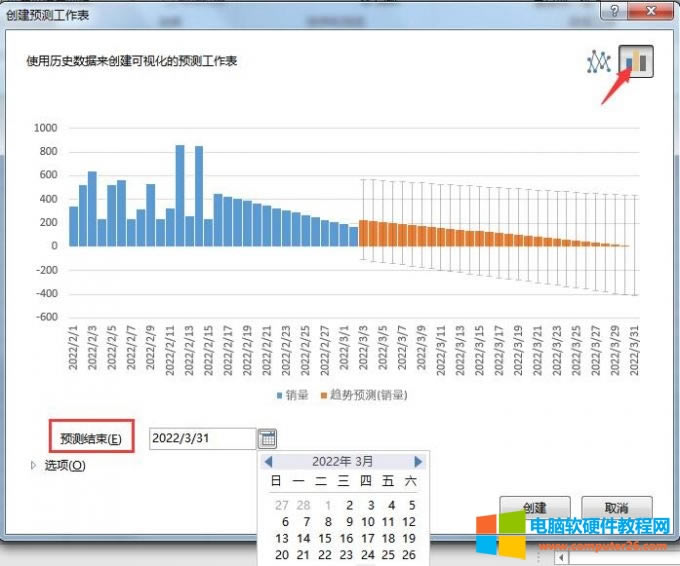680x566 pixels.
Task: Open the calendar date picker icon
Action: 267,438
